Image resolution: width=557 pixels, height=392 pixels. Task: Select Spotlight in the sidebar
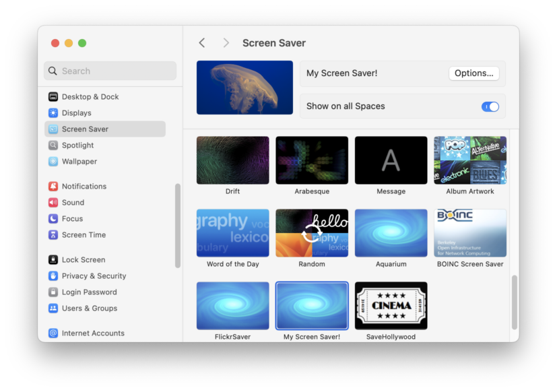tap(53, 145)
